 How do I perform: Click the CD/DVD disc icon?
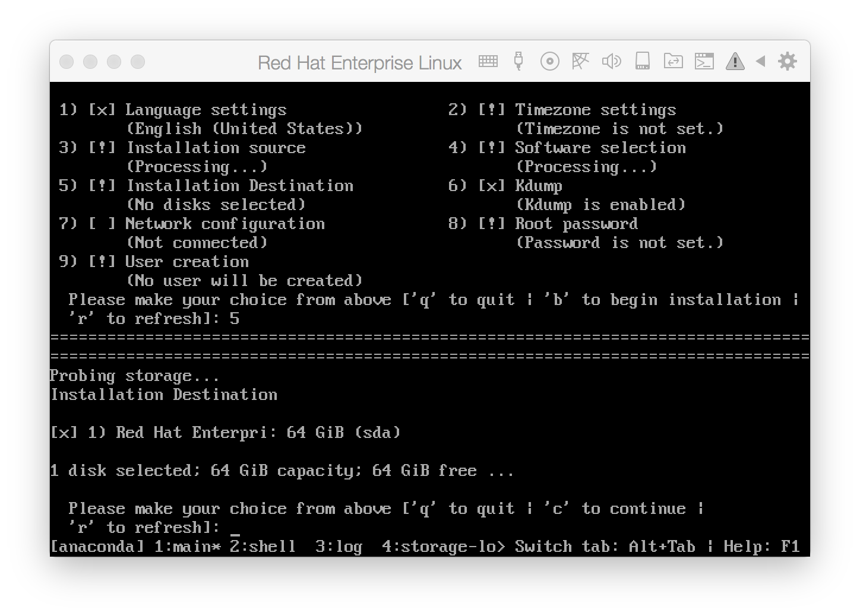click(549, 61)
